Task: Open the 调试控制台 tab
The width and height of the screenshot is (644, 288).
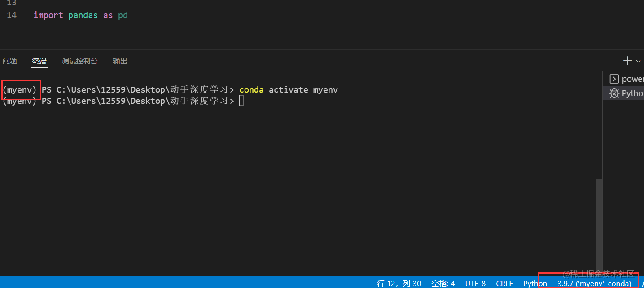Action: click(x=79, y=61)
